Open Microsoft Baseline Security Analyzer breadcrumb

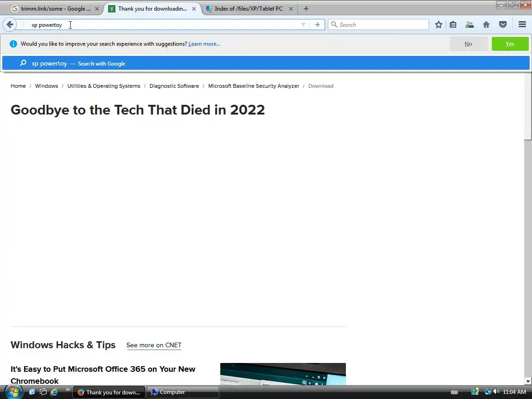click(254, 86)
